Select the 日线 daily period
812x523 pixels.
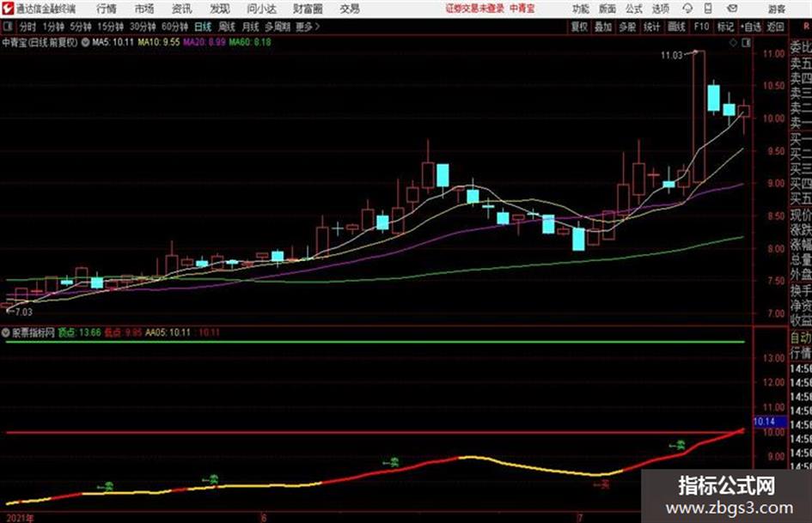203,27
